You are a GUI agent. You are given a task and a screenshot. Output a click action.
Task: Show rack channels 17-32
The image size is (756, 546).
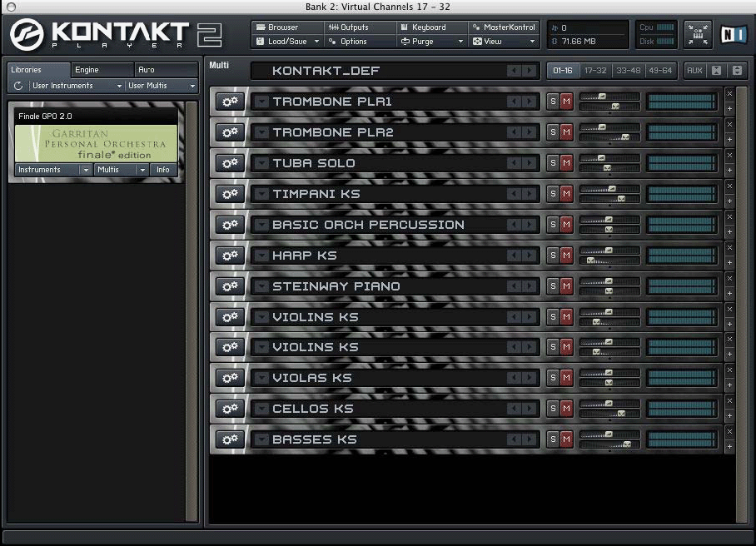[x=595, y=71]
